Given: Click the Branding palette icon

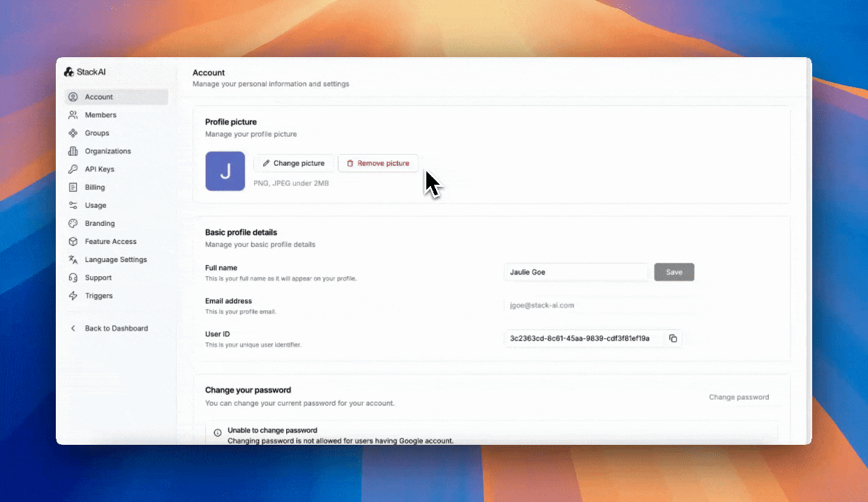Looking at the screenshot, I should [73, 224].
